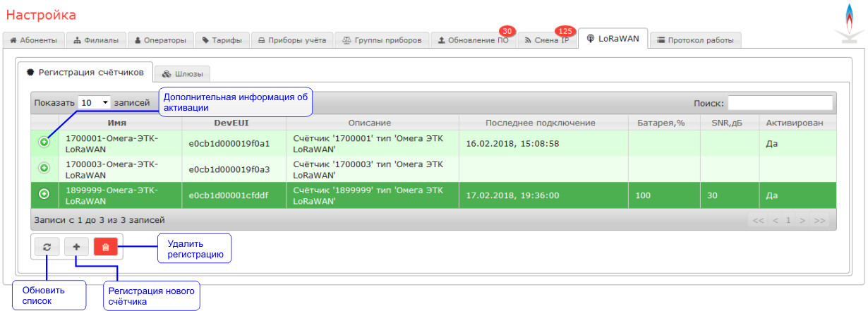Open the Смена IP tab
Image resolution: width=868 pixels, height=311 pixels.
547,40
